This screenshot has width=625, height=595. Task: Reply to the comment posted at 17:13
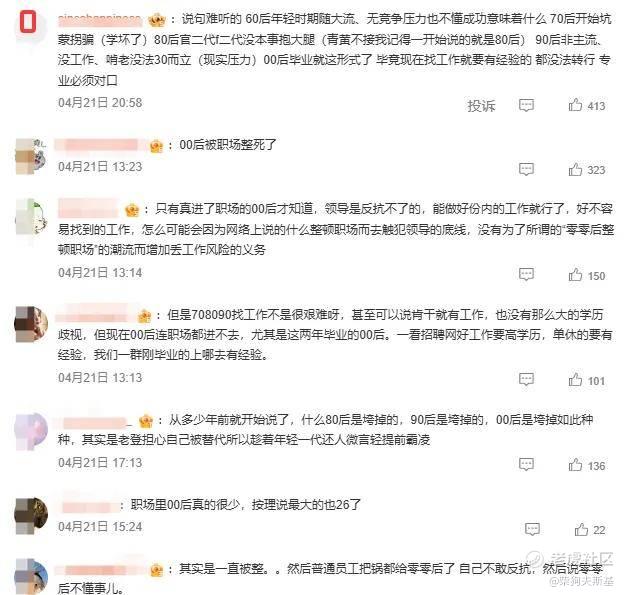(526, 464)
